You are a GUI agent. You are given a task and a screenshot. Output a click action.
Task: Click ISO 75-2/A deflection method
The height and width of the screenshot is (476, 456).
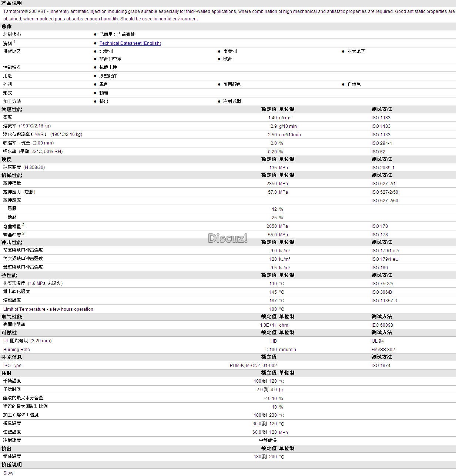[x=382, y=284]
